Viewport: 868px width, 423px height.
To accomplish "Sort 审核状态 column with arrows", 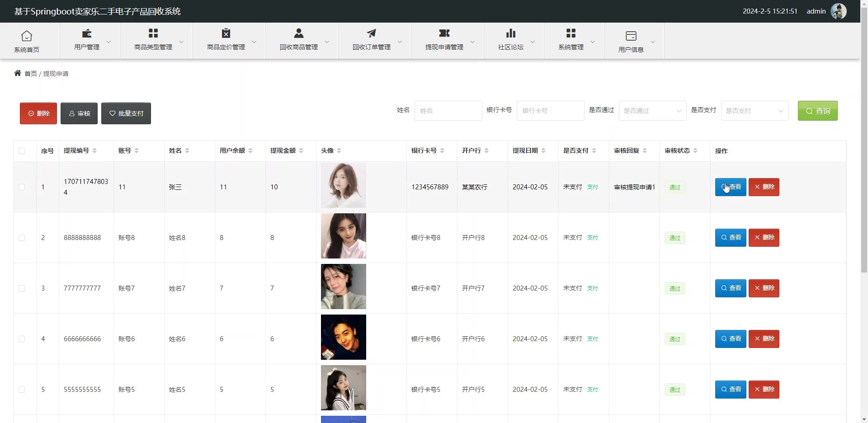I will coord(695,150).
